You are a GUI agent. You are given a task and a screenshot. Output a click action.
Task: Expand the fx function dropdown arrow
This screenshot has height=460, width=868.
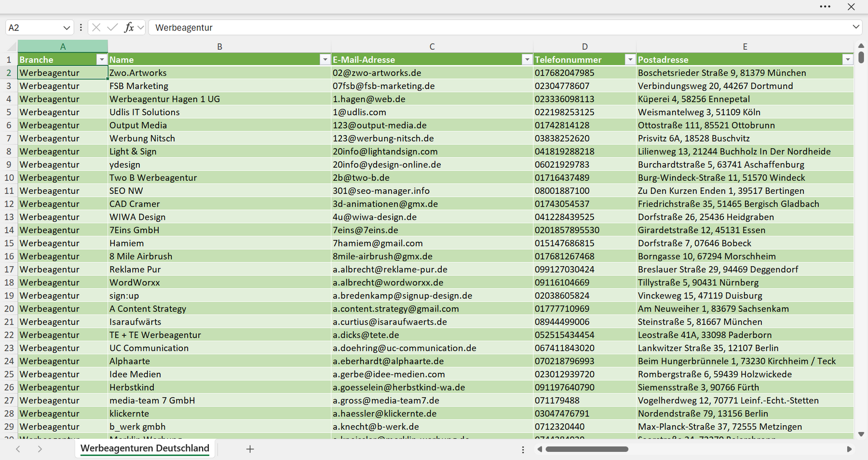point(140,27)
